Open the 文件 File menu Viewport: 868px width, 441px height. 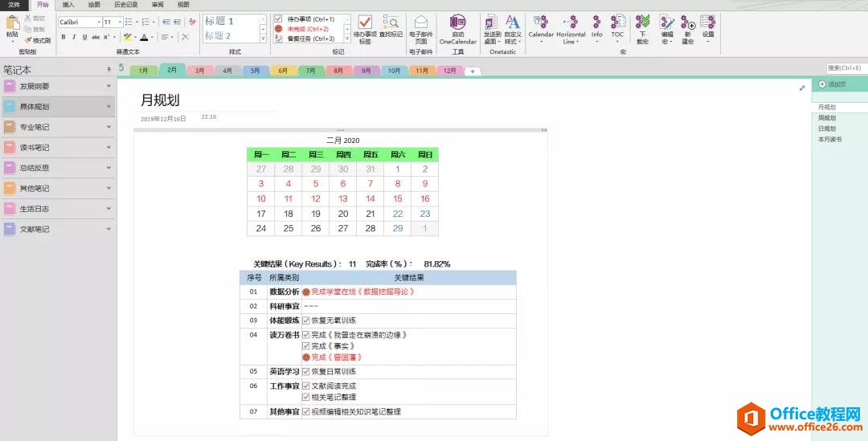tap(14, 5)
